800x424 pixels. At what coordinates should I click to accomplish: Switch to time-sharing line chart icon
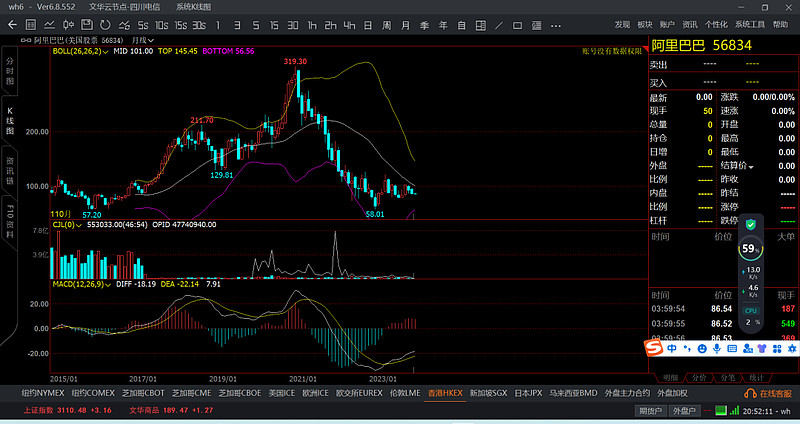tap(49, 25)
